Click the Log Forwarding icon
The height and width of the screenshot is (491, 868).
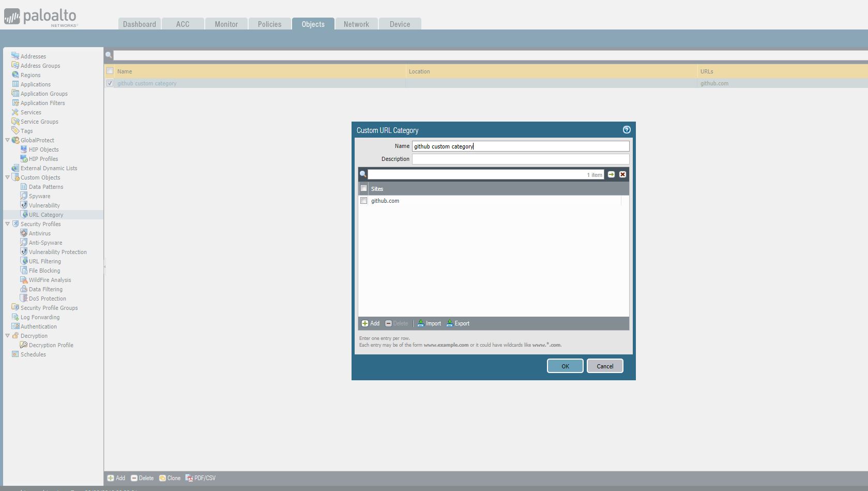[x=15, y=317]
